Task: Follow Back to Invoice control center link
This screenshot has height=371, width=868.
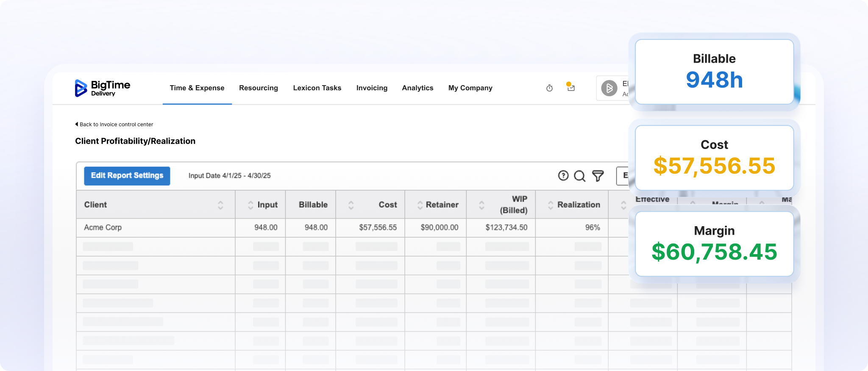Action: (116, 125)
